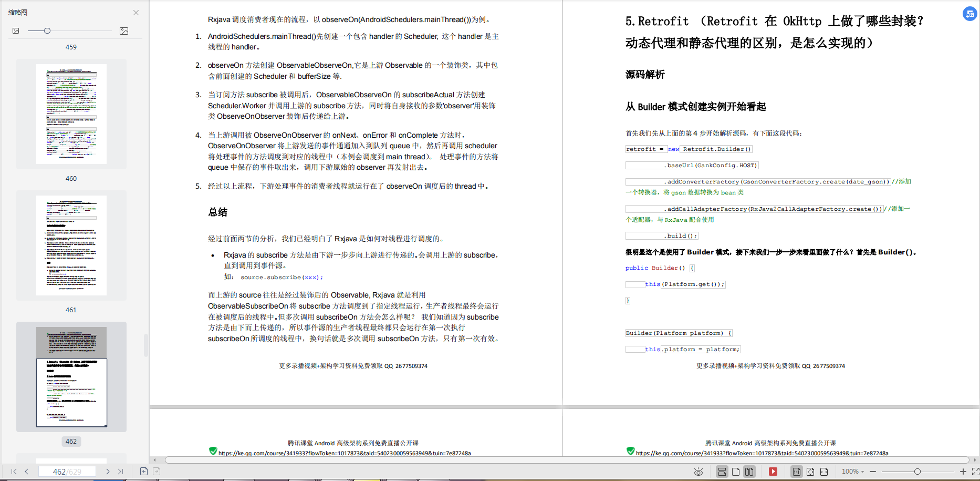
Task: Click the 'source.subscribe(xxx);' code line
Action: [282, 277]
